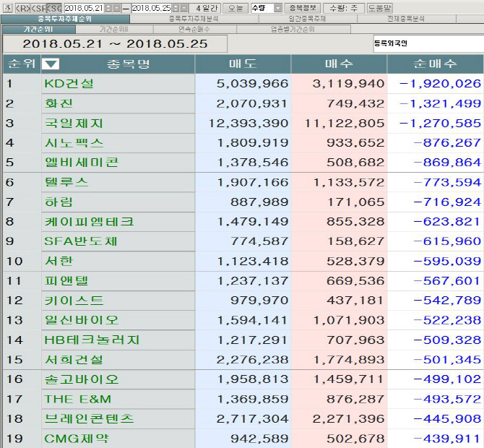Select the stock 서희건설

click(74, 360)
